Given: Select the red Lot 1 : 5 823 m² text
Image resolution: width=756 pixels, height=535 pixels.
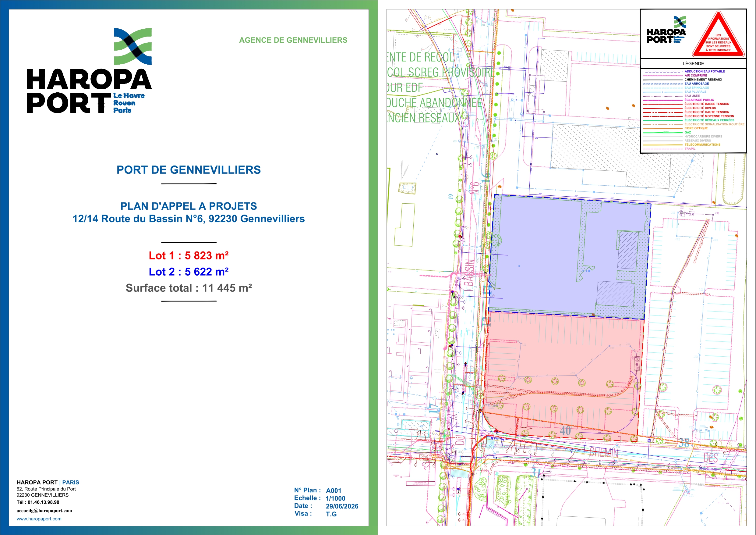Looking at the screenshot, I should (x=189, y=255).
